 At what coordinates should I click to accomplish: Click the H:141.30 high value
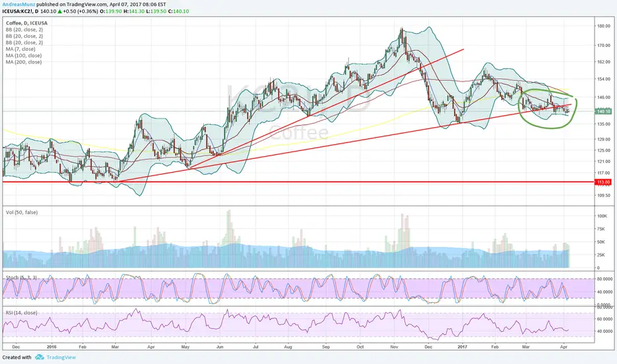(133, 11)
